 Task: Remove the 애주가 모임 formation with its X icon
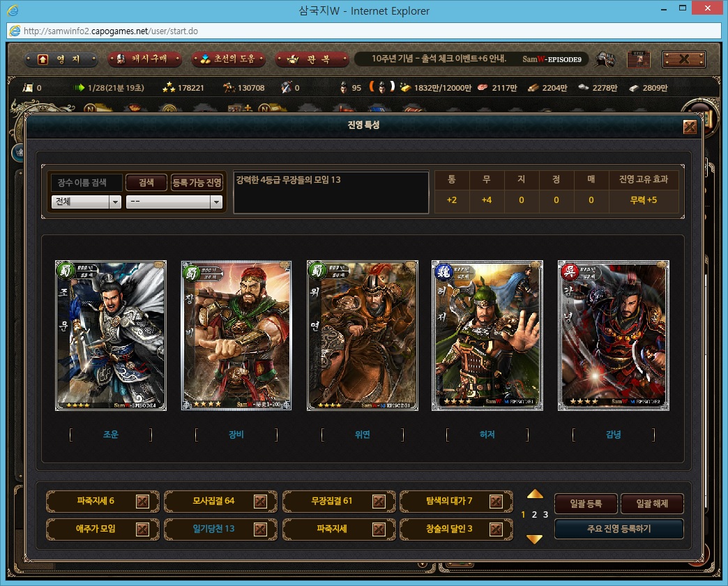click(142, 529)
